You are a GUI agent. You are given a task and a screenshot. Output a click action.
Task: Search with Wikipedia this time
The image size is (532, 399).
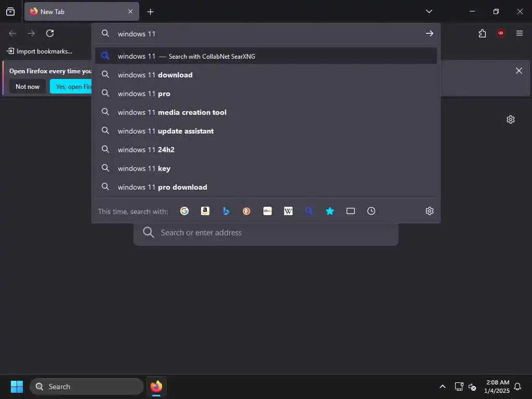click(x=288, y=211)
